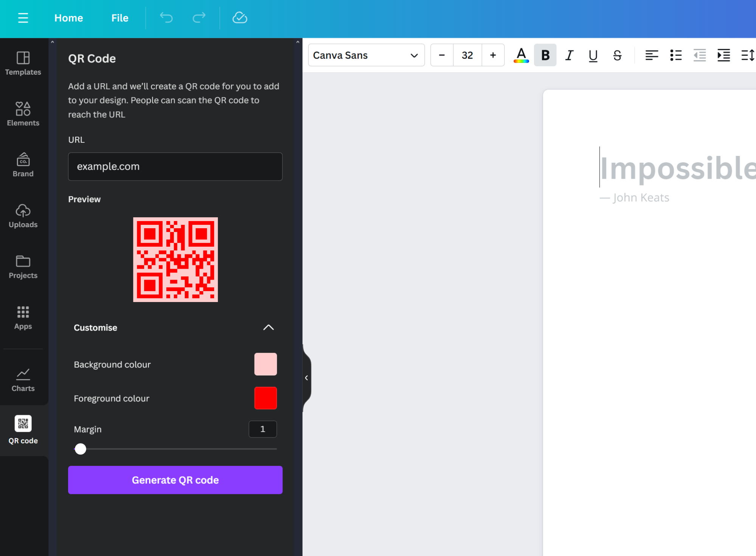Viewport: 756px width, 556px height.
Task: Toggle bold formatting off
Action: coord(545,55)
